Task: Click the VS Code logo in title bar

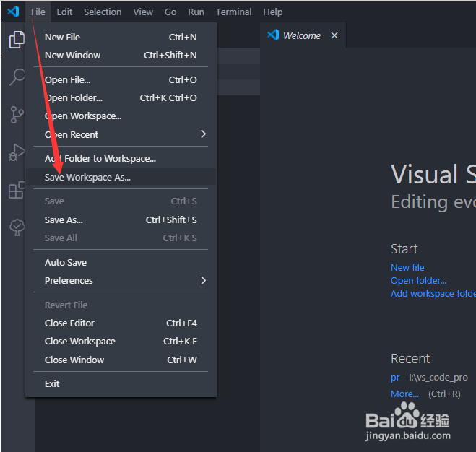Action: click(13, 12)
